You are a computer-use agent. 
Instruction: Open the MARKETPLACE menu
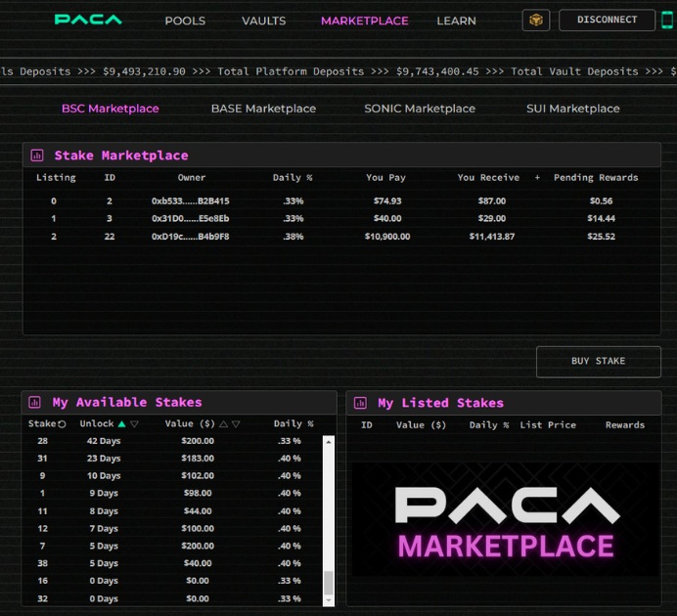pos(364,21)
